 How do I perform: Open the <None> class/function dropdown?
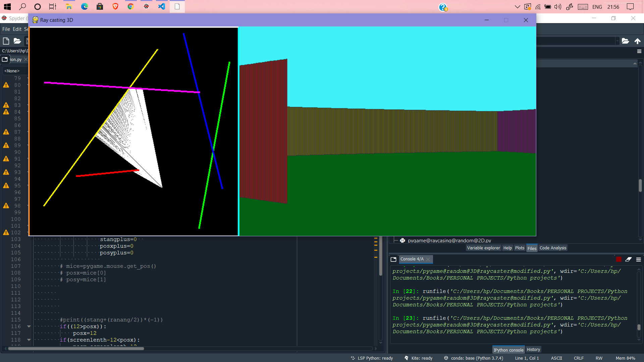pyautogui.click(x=15, y=71)
